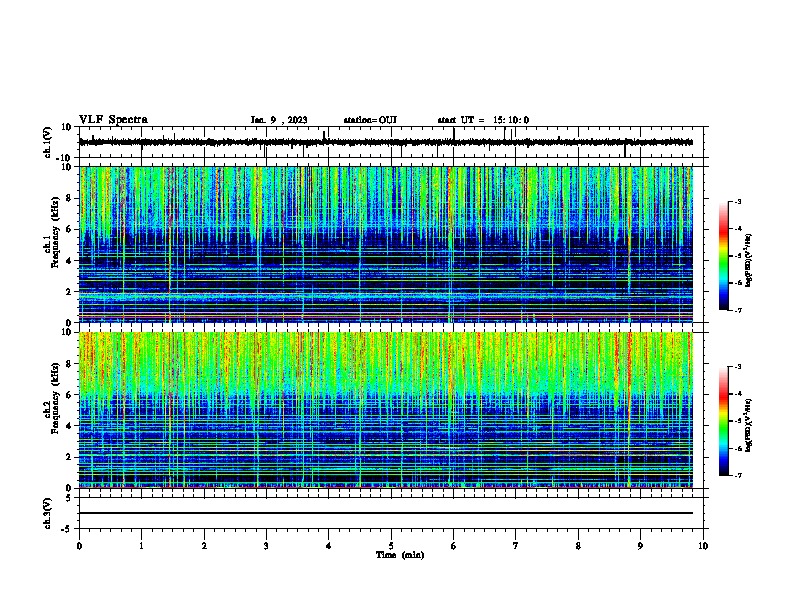Click the "-7" label below ch.2 color bar
792x612 pixels.
(x=737, y=475)
